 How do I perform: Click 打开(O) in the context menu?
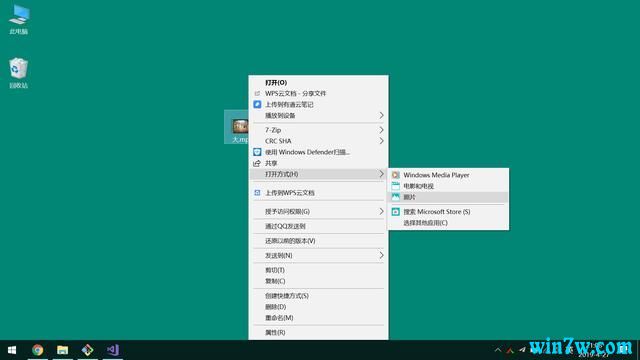click(318, 82)
